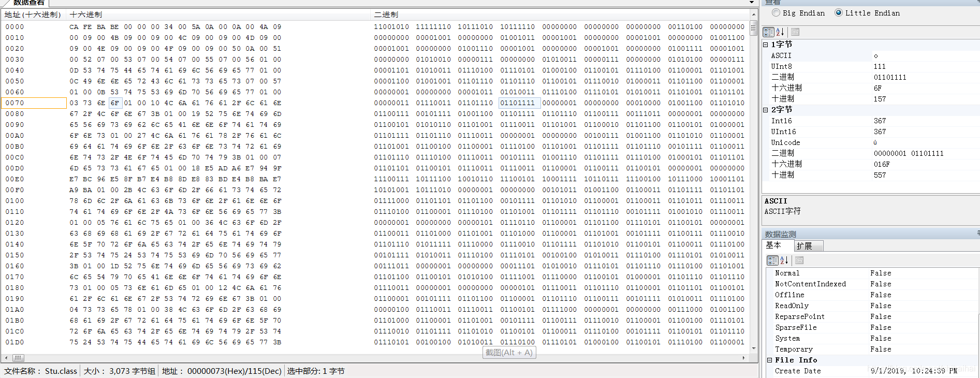Click the 地址(十六进制) column header

coord(33,14)
